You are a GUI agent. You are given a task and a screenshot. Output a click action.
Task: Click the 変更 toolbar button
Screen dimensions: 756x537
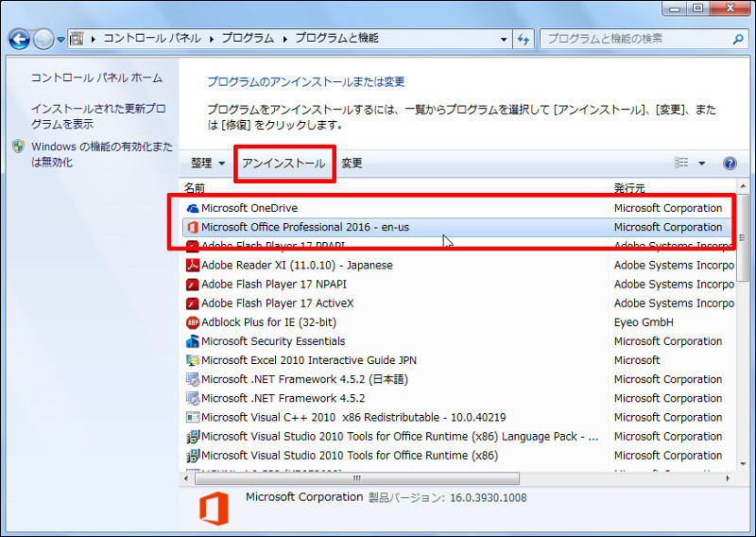352,163
